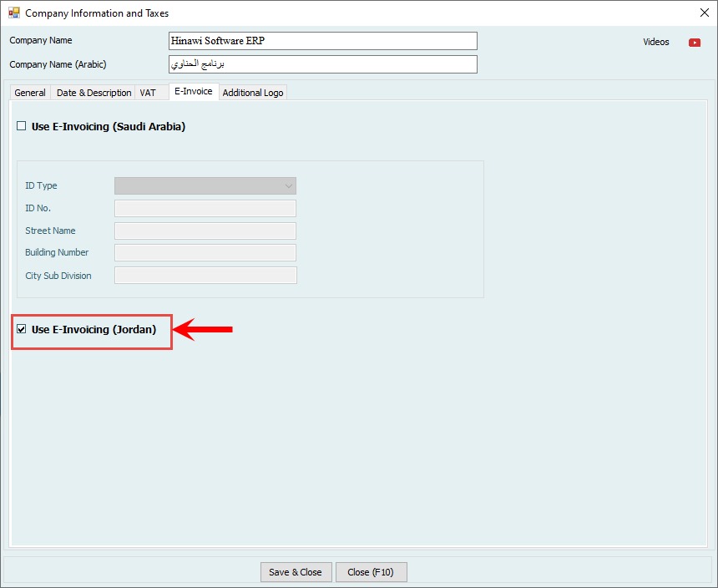Focus the Company Name (Arabic) field
The width and height of the screenshot is (718, 588).
pos(323,64)
